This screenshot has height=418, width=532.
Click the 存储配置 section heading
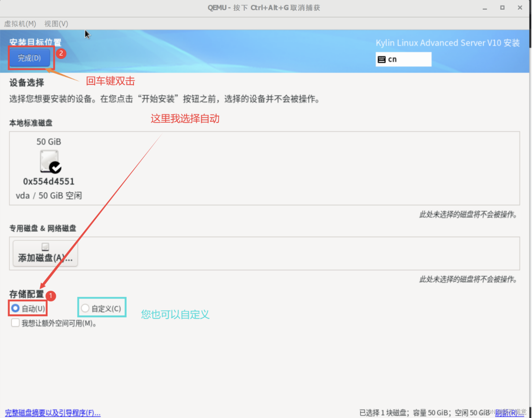click(27, 294)
